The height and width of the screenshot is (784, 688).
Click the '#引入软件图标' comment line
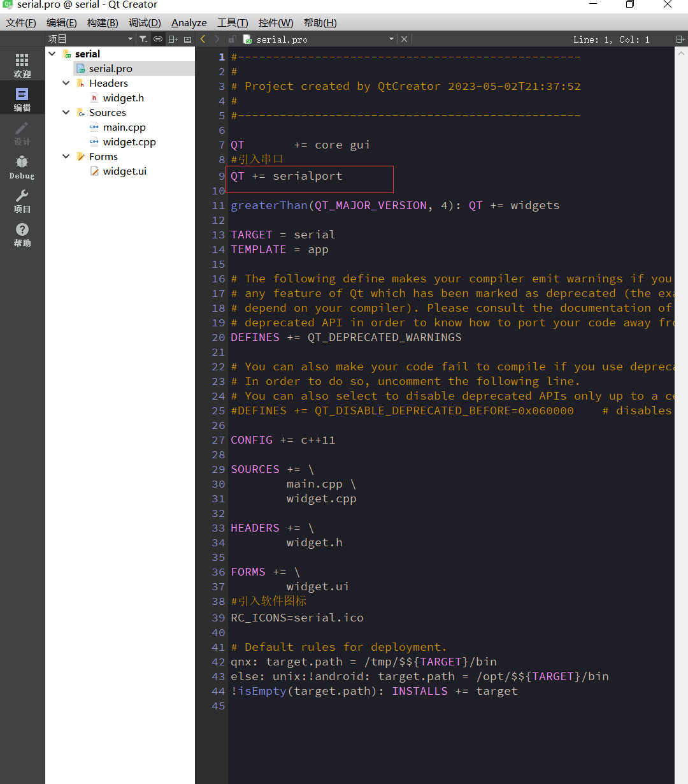click(268, 602)
